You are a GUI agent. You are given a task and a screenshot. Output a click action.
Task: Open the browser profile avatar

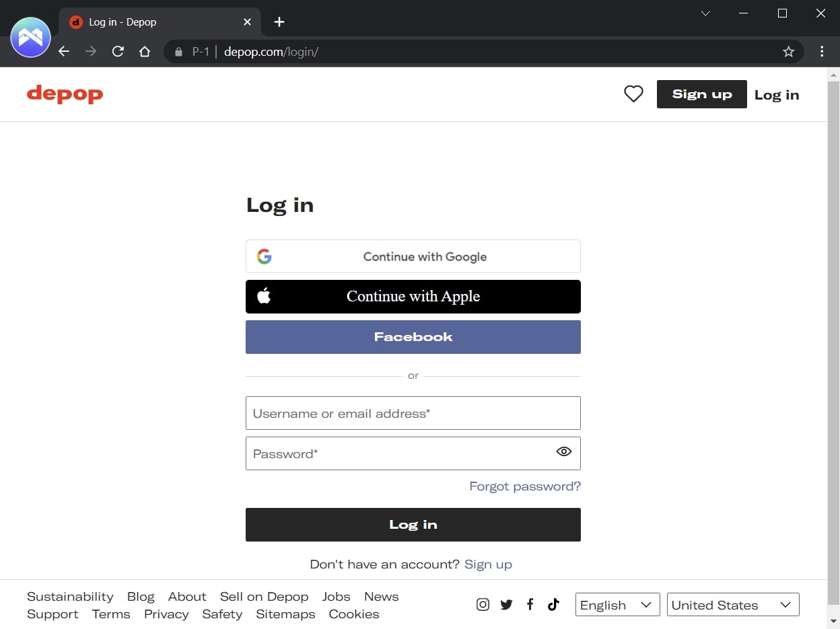(x=30, y=37)
